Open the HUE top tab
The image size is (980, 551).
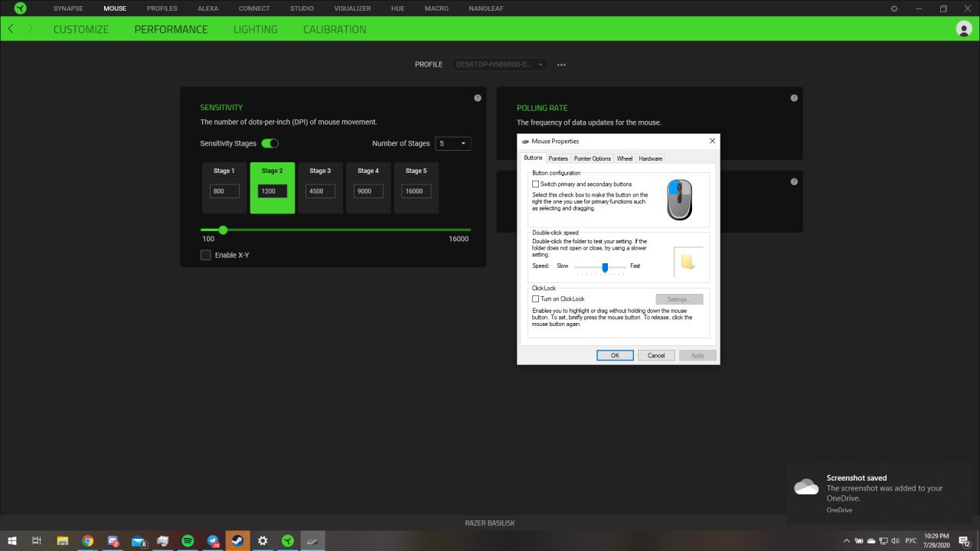[397, 8]
